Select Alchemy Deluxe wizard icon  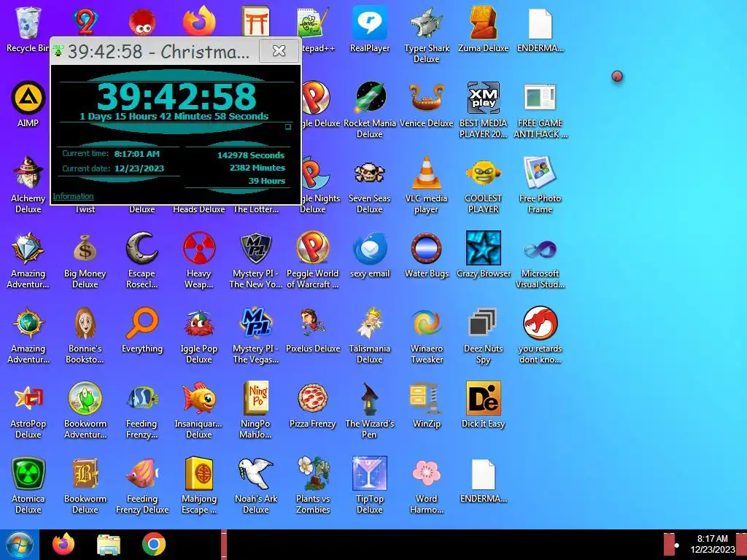coord(28,172)
